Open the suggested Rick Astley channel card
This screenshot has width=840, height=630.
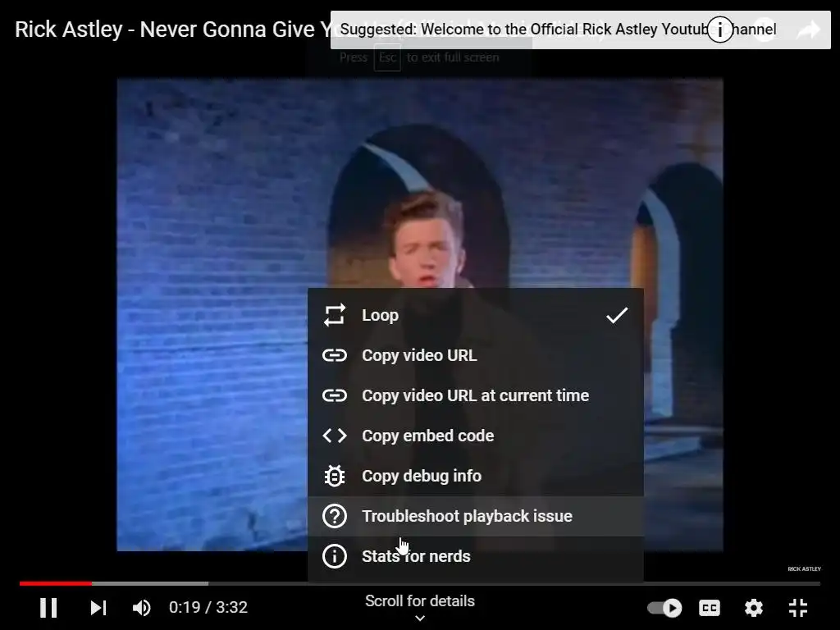coord(581,30)
